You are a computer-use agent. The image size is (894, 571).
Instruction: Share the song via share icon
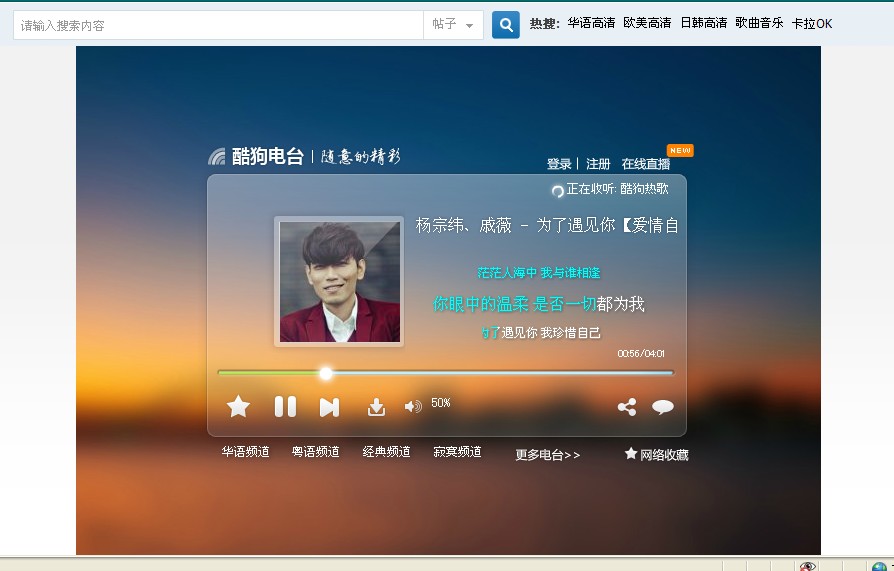click(627, 407)
